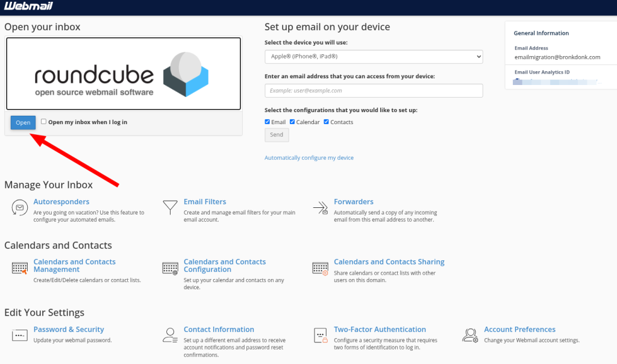
Task: Uncheck the Calendar configuration checkbox
Action: tap(292, 122)
